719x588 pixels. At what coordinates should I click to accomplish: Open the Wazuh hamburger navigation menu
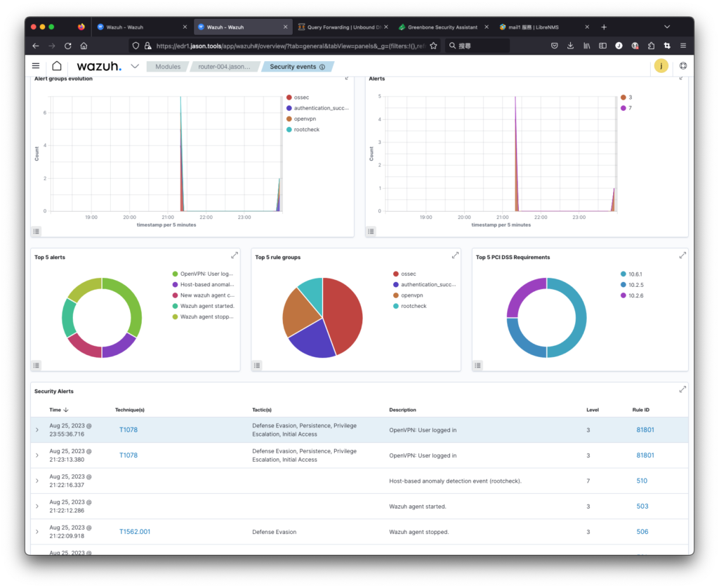[x=36, y=66]
